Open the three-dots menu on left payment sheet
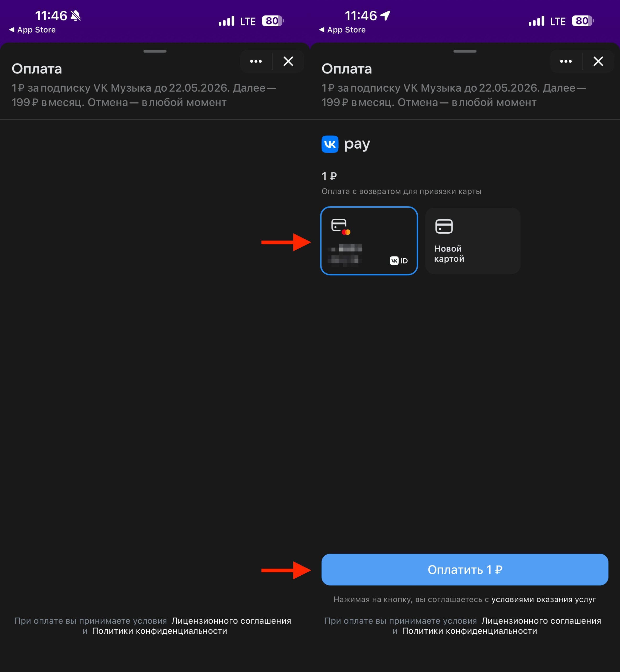620x672 pixels. coord(256,61)
